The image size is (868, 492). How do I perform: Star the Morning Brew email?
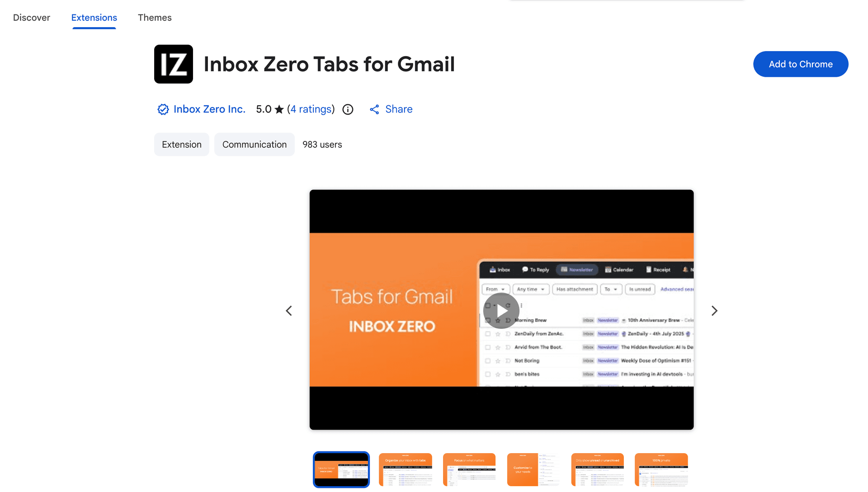[498, 321]
